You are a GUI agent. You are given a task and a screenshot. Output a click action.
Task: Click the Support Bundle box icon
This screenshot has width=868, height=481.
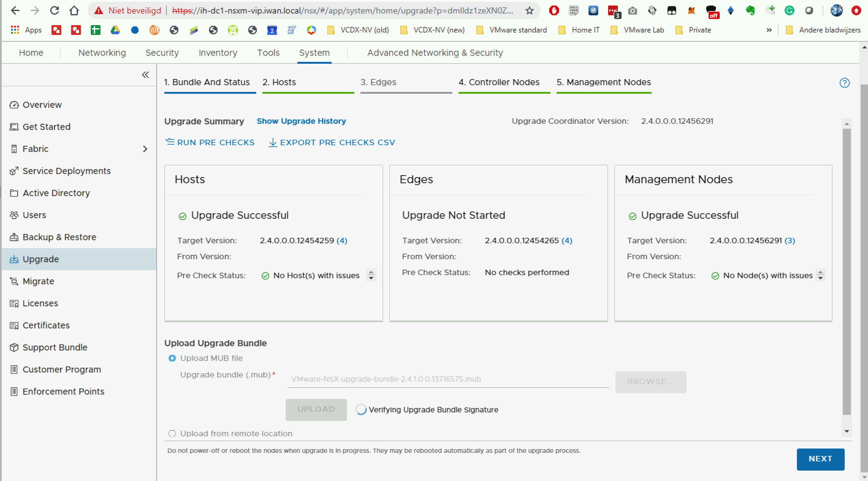click(x=14, y=347)
